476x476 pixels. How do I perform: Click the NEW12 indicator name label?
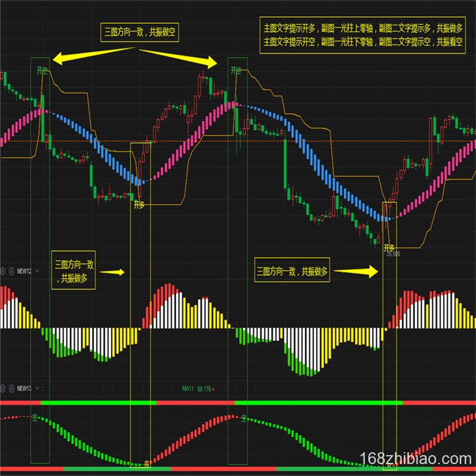24,271
